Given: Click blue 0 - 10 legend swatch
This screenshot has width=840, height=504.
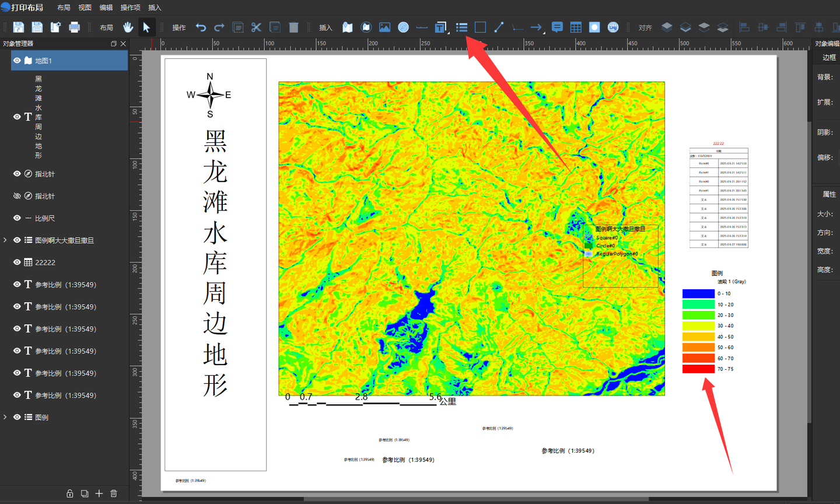Looking at the screenshot, I should pyautogui.click(x=698, y=293).
